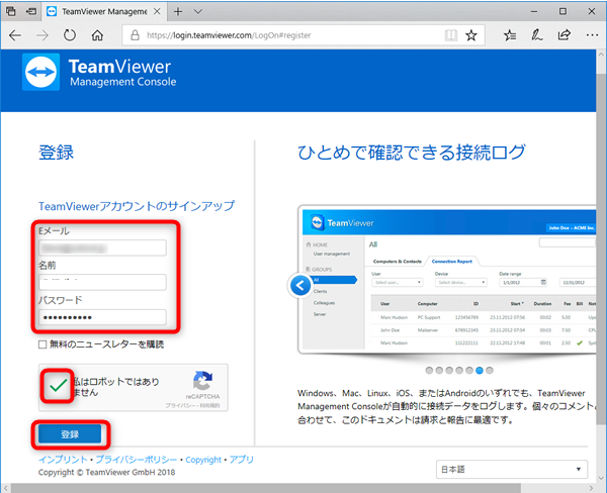Select the highlighted blue slideshow dot

[479, 370]
